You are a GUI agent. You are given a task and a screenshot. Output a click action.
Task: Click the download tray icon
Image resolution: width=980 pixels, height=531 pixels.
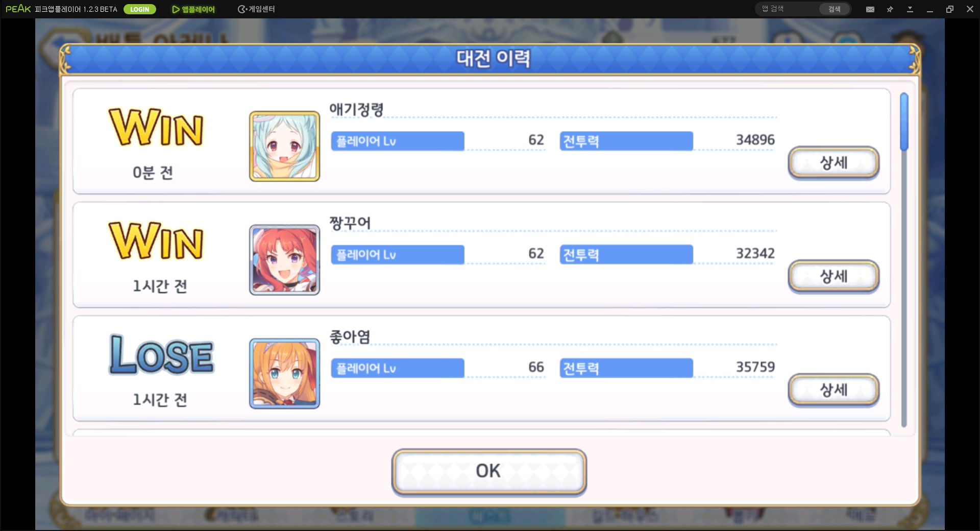point(910,9)
